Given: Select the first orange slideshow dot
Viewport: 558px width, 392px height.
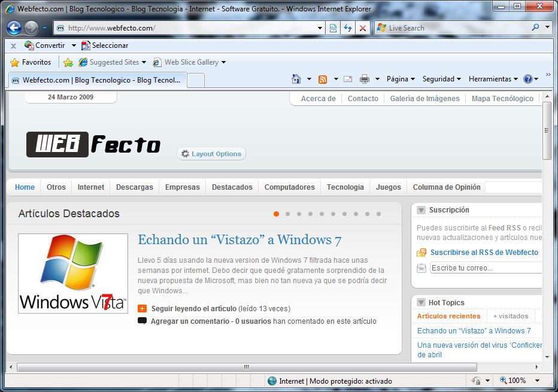Looking at the screenshot, I should (276, 214).
